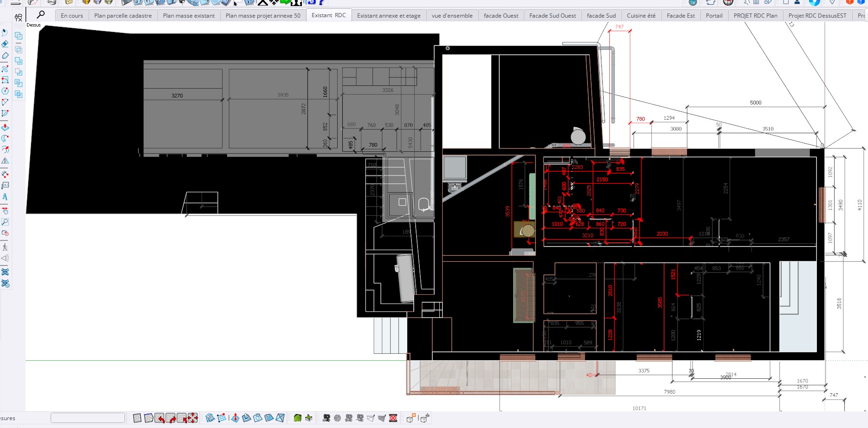This screenshot has width=868, height=428.
Task: Click the Union solid tool
Action: click(x=19, y=61)
